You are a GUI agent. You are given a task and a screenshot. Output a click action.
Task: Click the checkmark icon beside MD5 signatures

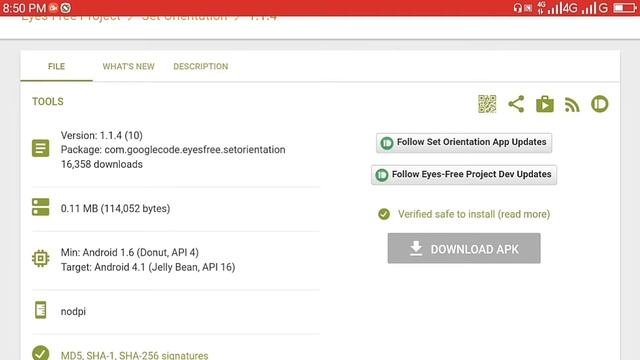tap(40, 353)
